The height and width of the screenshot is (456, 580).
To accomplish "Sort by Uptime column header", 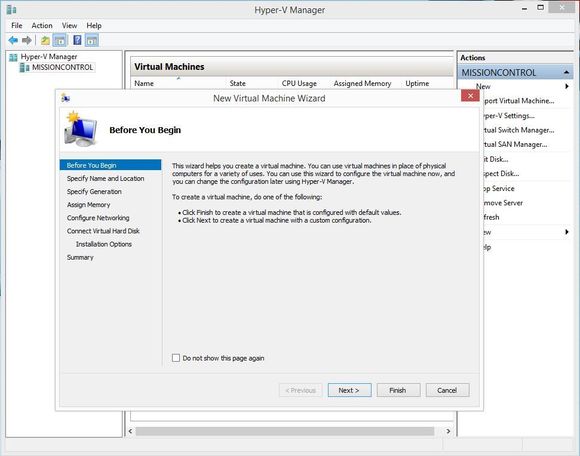I will pyautogui.click(x=417, y=84).
